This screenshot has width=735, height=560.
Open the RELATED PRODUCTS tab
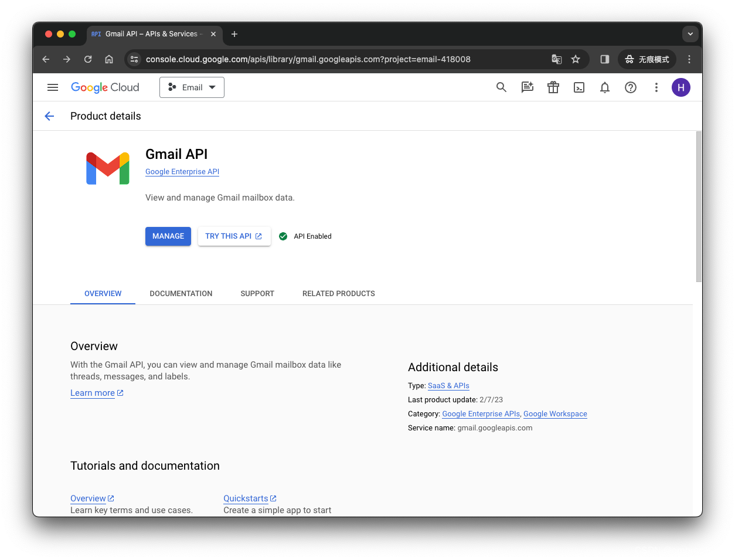click(x=339, y=294)
